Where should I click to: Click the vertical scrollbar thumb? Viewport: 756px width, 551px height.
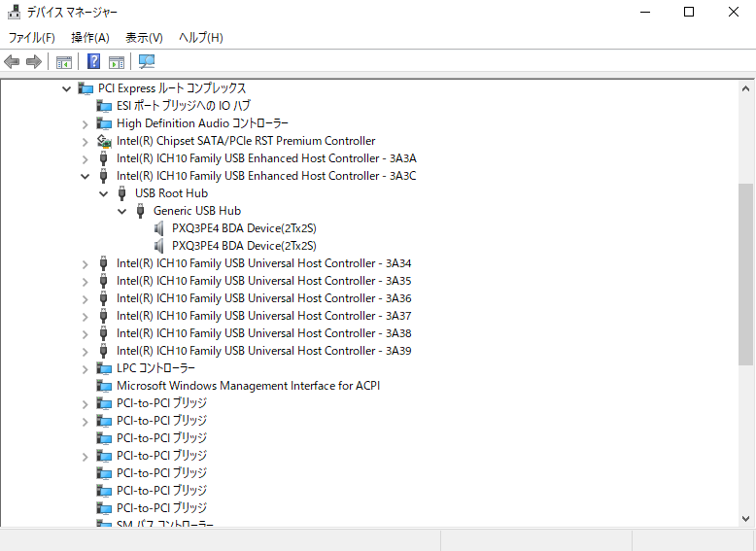point(745,274)
